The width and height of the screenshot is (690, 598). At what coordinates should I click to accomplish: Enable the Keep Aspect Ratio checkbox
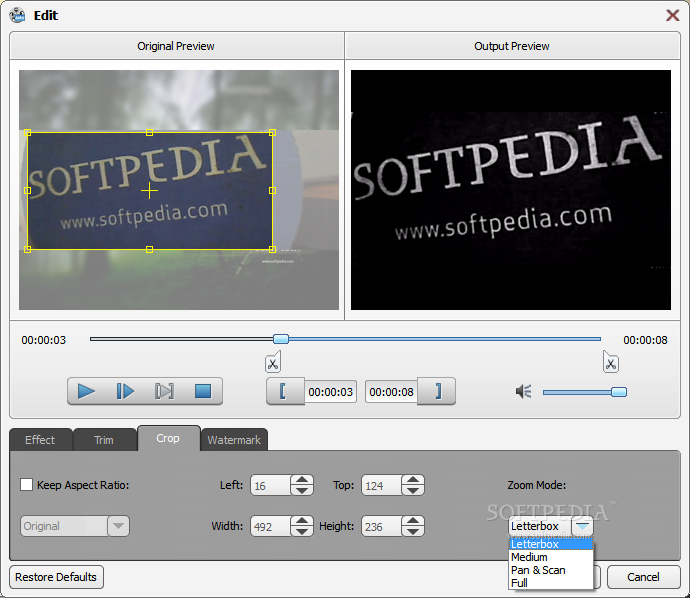tap(26, 485)
